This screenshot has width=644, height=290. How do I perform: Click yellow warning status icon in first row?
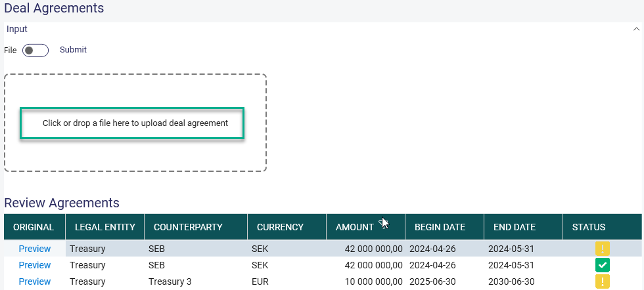[x=603, y=249]
